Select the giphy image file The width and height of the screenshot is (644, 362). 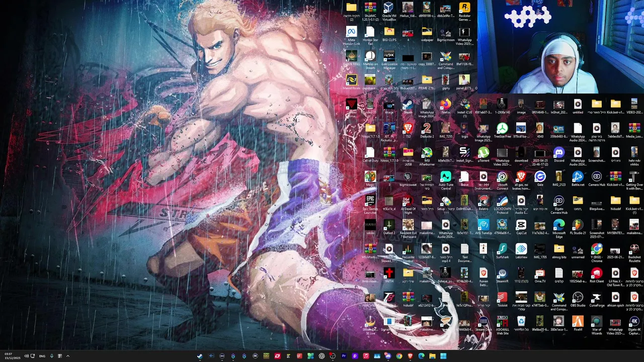coord(446,82)
